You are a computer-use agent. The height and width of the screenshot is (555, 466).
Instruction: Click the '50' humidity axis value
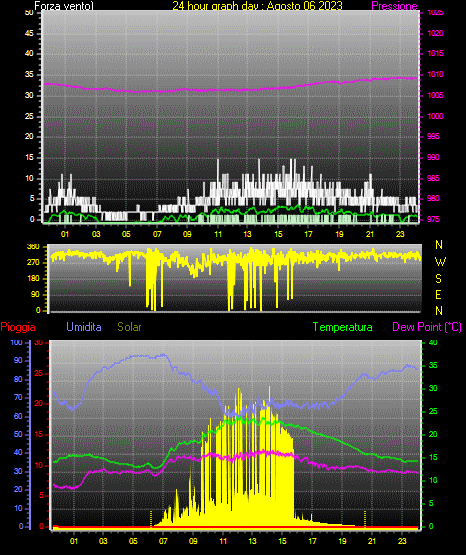click(x=18, y=434)
